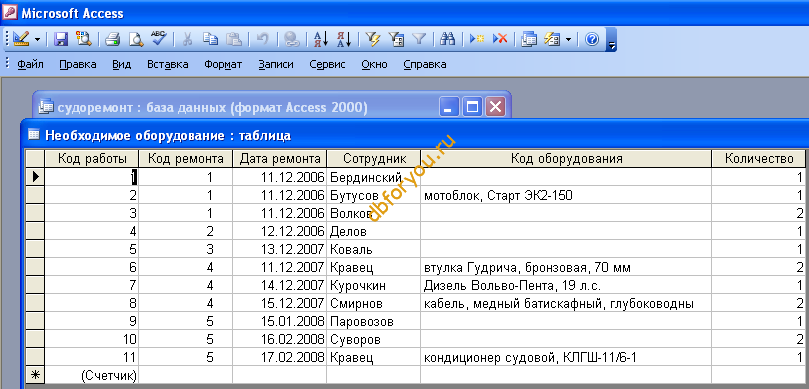Click the New Object toolbar icon
The width and height of the screenshot is (809, 389).
click(552, 39)
